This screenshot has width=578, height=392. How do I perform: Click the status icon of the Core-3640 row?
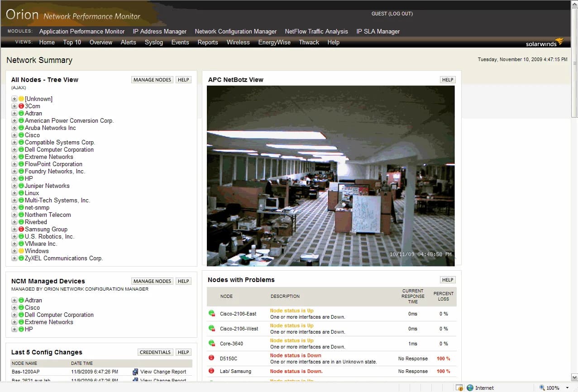click(211, 343)
